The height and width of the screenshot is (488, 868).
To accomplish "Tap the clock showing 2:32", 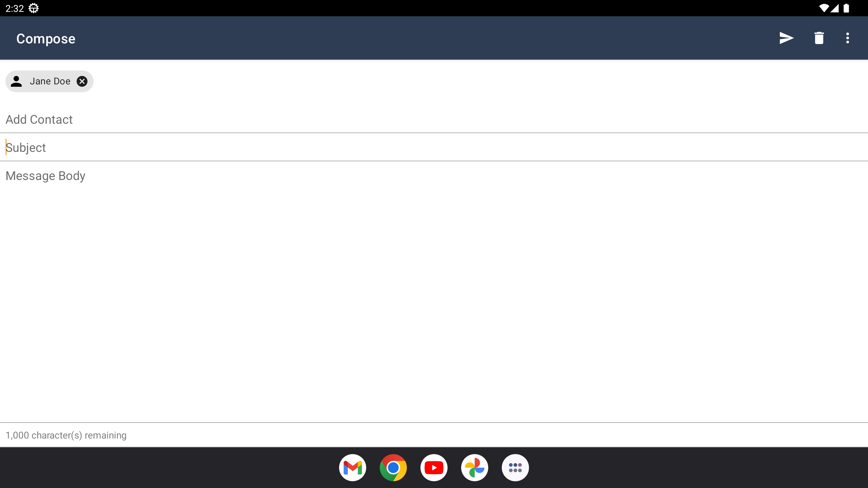I will click(15, 8).
